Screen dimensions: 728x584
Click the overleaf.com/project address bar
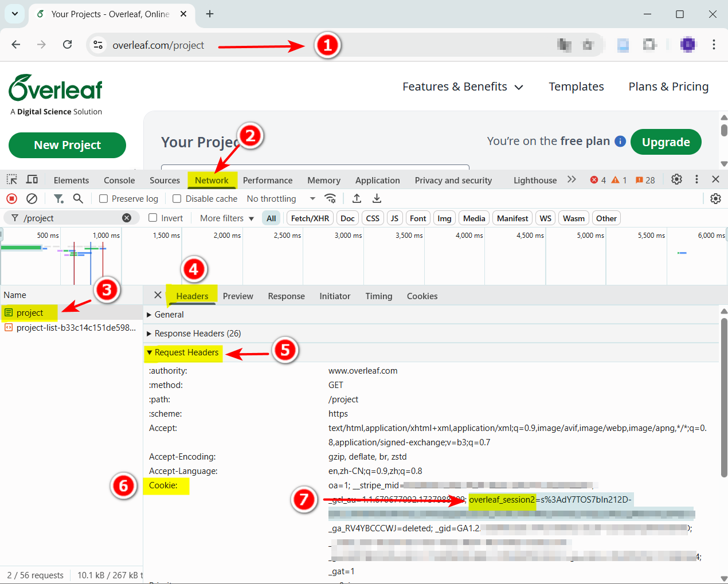point(158,45)
